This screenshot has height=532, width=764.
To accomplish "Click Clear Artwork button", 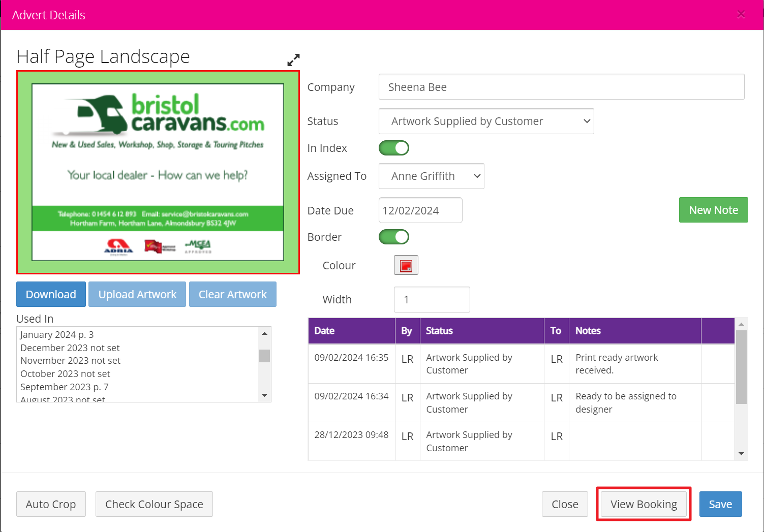I will (232, 295).
